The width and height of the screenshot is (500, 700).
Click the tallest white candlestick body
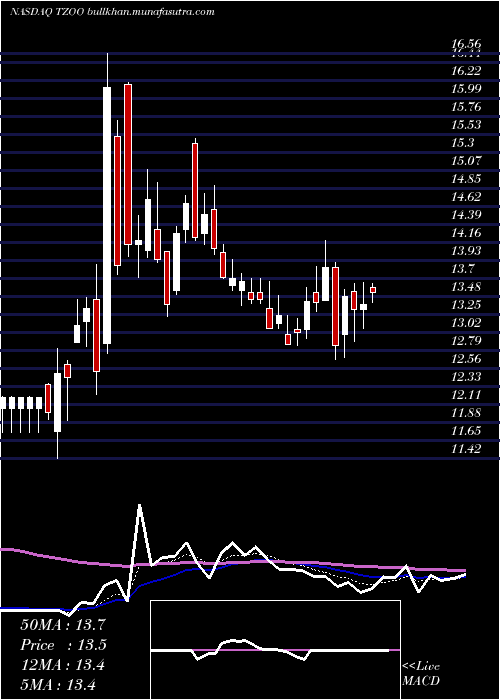pos(107,215)
